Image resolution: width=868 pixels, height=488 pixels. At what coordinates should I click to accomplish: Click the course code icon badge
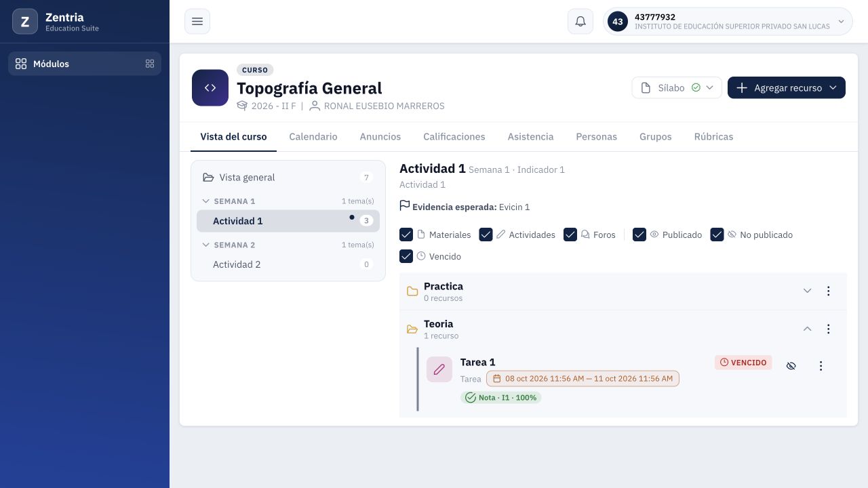[210, 87]
